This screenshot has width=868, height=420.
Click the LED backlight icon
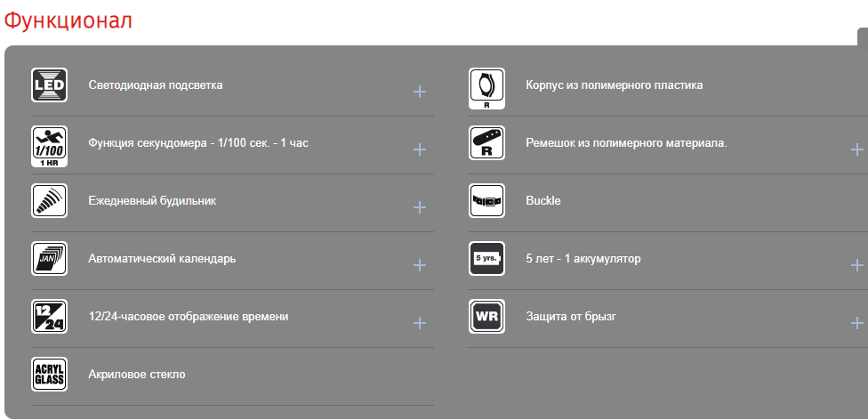[49, 85]
